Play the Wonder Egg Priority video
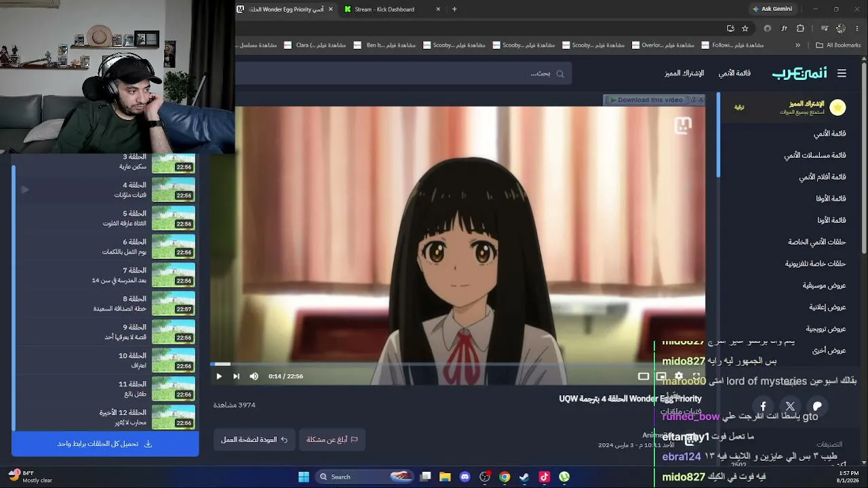Screen dimensions: 868x488 [219, 376]
